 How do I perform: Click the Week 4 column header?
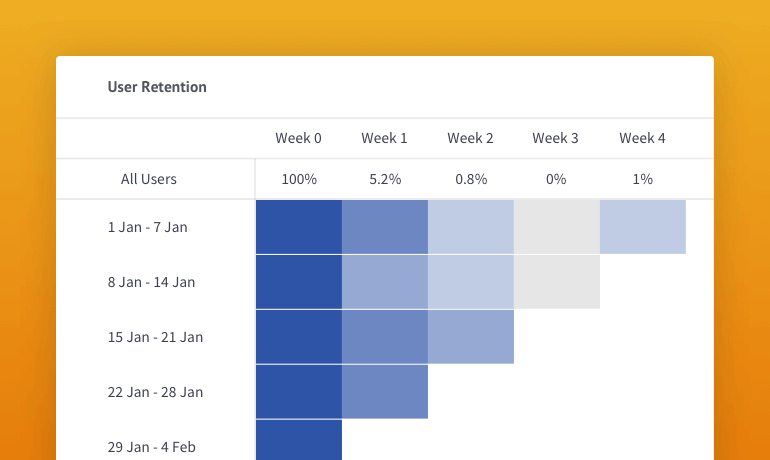[x=642, y=138]
